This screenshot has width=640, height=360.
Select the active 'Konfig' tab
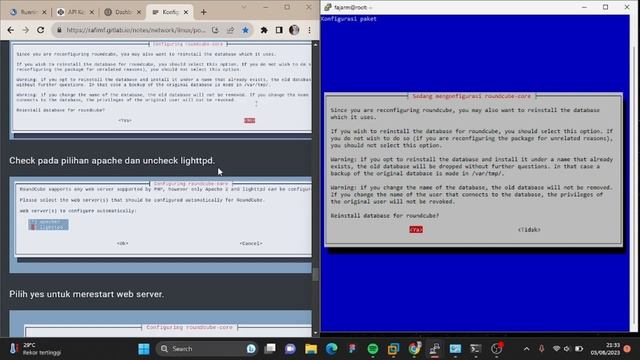170,12
